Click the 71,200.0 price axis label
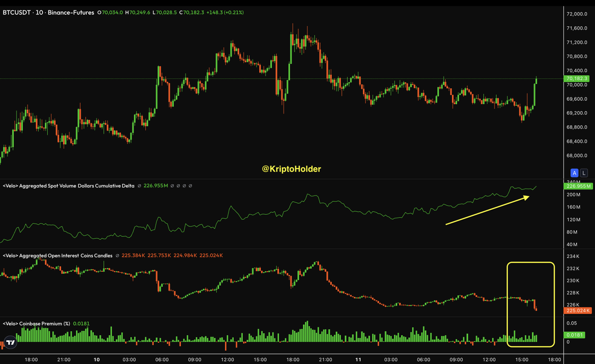This screenshot has height=364, width=595. (577, 43)
